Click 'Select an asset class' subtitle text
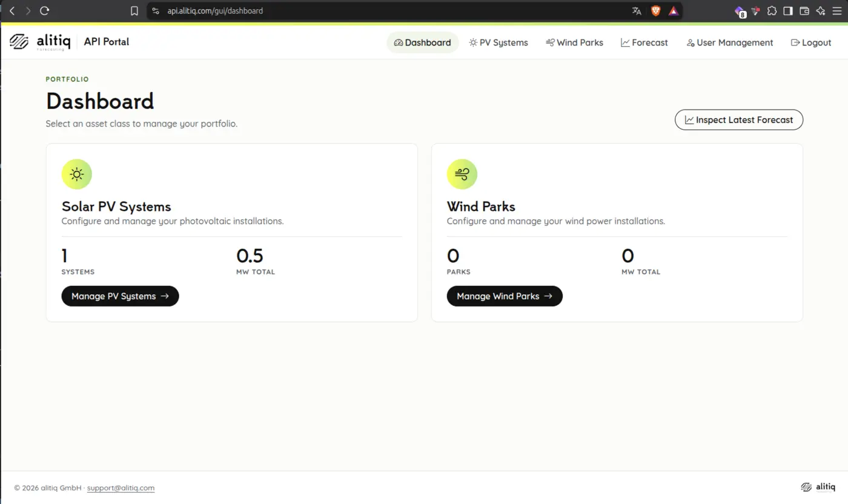Viewport: 848px width, 504px height. [x=142, y=124]
